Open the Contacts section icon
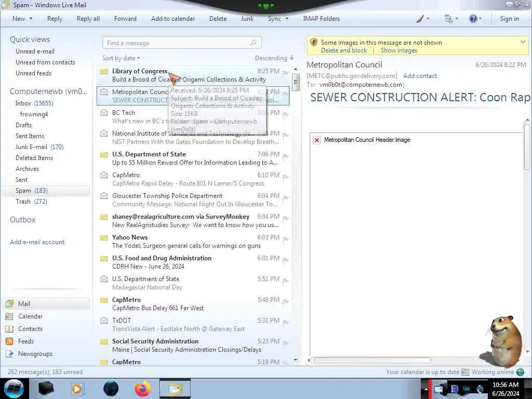Image resolution: width=532 pixels, height=399 pixels. (x=9, y=329)
